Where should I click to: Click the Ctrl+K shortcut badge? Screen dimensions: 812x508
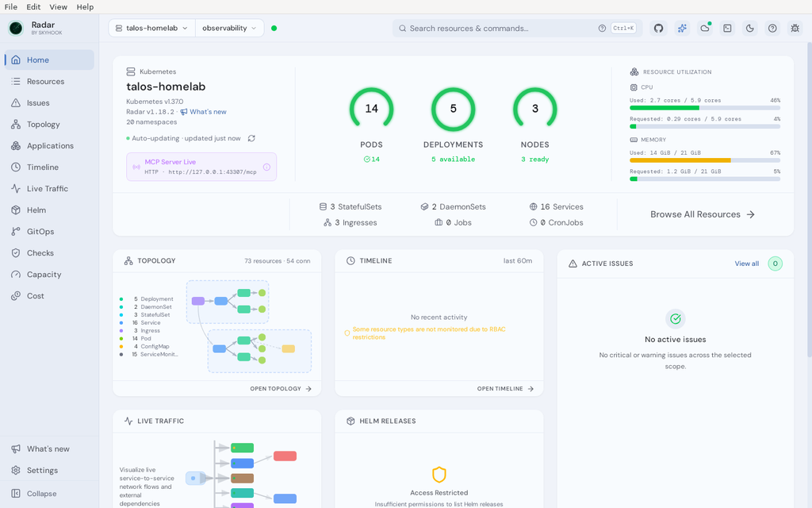point(623,28)
